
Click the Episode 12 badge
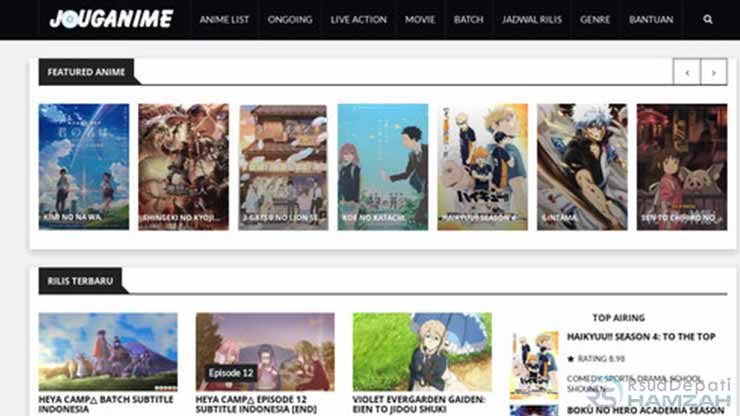(231, 373)
